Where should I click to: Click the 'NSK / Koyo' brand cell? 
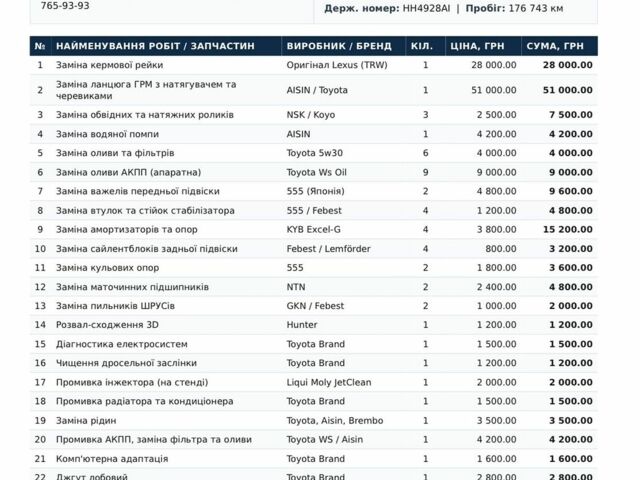[x=311, y=115]
